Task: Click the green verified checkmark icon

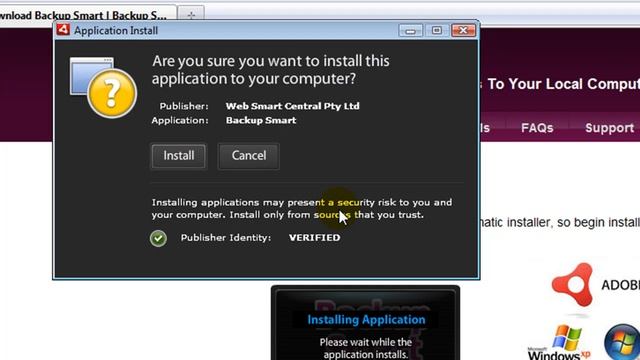Action: tap(158, 238)
